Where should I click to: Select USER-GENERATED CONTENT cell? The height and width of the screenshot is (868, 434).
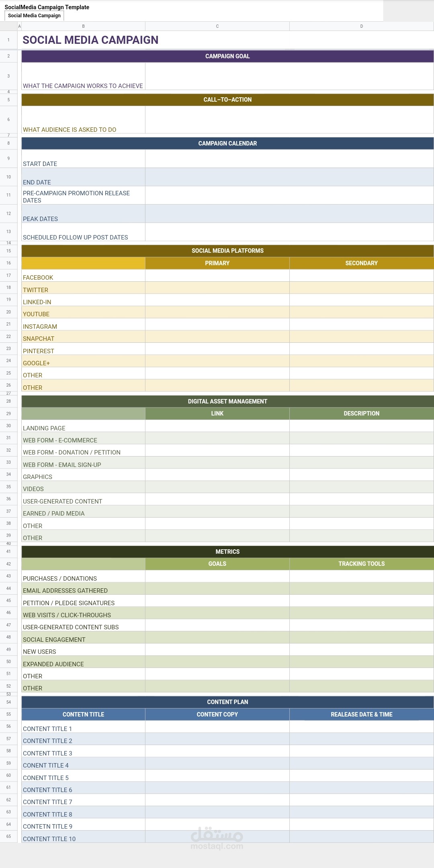[83, 499]
